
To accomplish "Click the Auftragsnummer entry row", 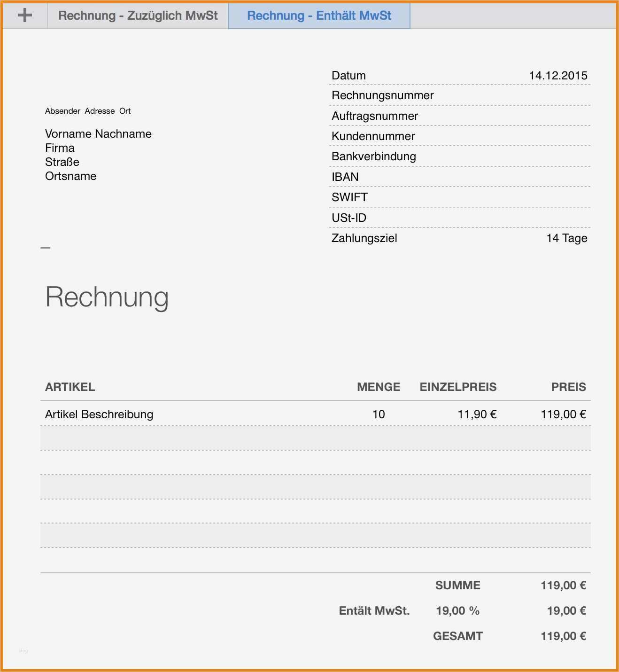I will pos(374,116).
